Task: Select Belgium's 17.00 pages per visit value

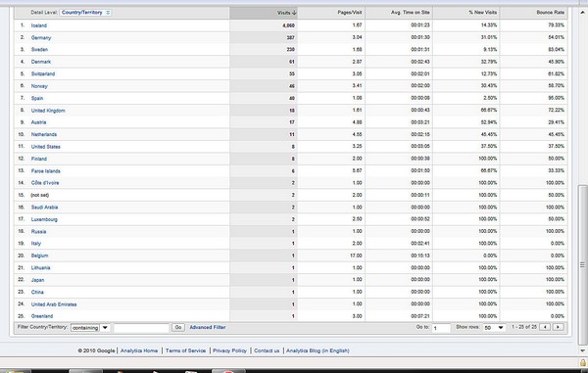Action: coord(356,256)
